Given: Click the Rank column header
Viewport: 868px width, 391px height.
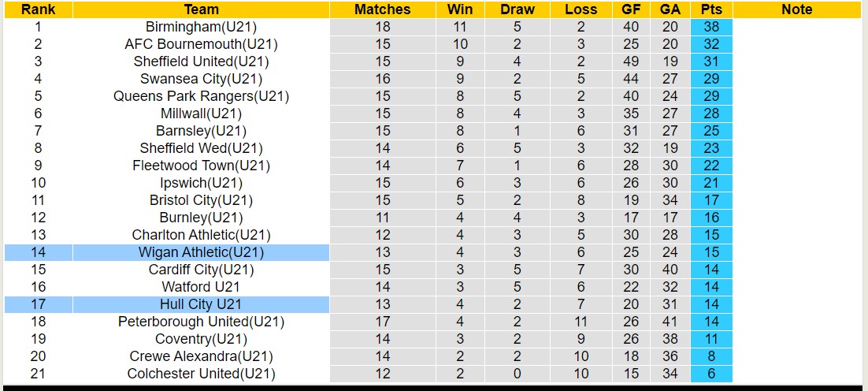Looking at the screenshot, I should click(38, 9).
